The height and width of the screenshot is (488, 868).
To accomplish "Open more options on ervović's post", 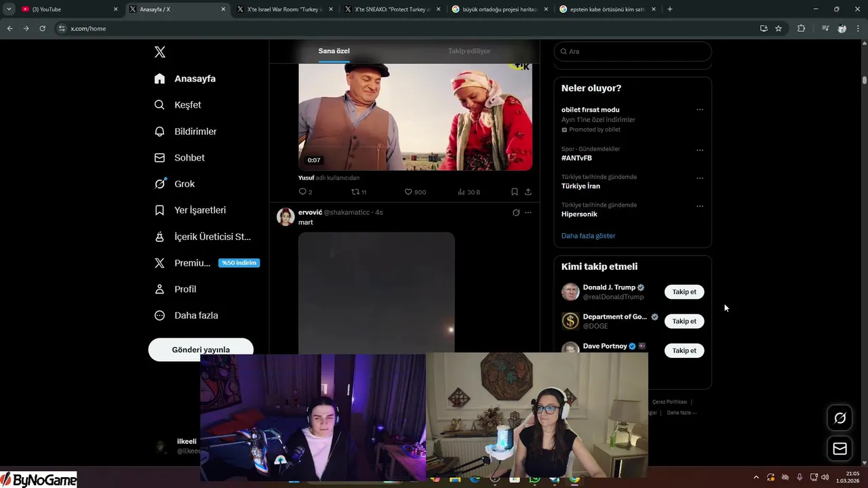I will (x=528, y=212).
